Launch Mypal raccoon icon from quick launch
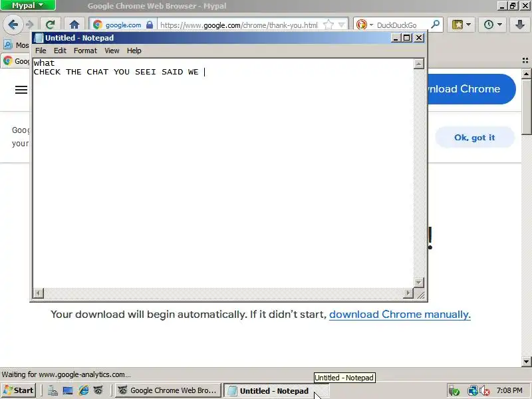Screen dimensions: 532x399 coord(98,391)
